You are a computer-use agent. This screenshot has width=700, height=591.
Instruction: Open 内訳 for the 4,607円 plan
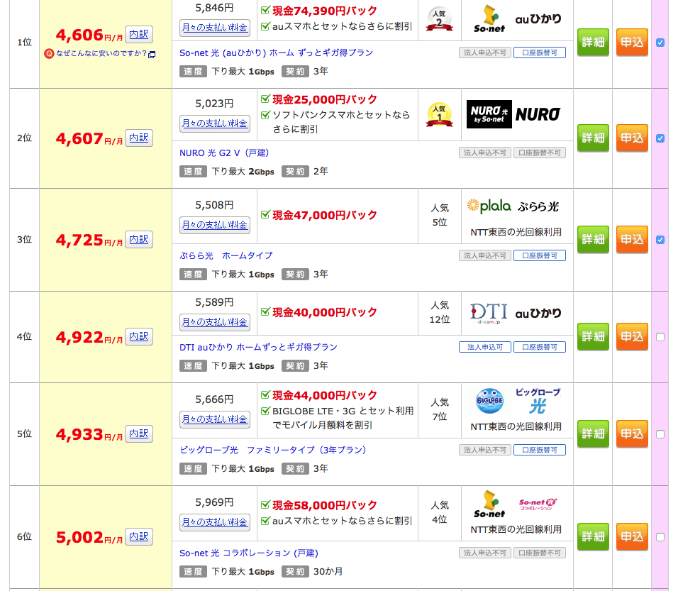click(x=139, y=138)
